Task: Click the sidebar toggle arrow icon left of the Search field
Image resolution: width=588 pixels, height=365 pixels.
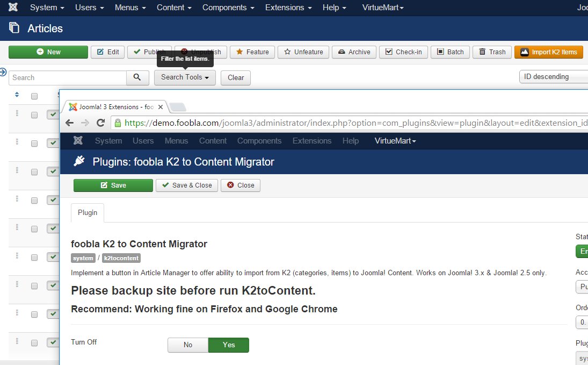Action: [3, 72]
